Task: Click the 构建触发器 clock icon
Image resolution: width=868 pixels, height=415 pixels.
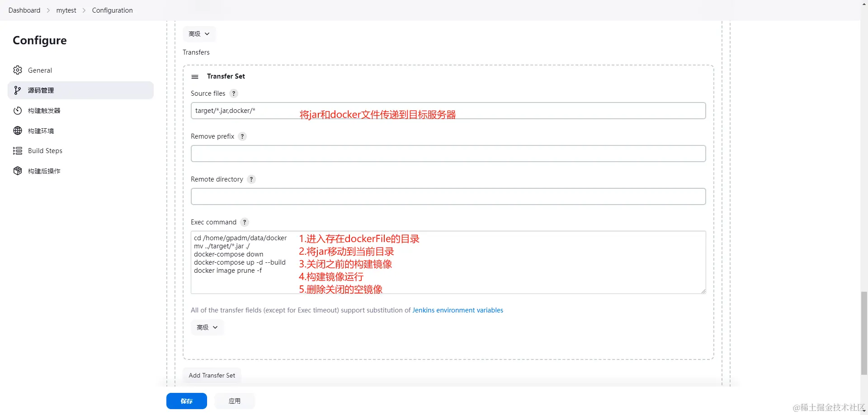Action: click(x=18, y=111)
